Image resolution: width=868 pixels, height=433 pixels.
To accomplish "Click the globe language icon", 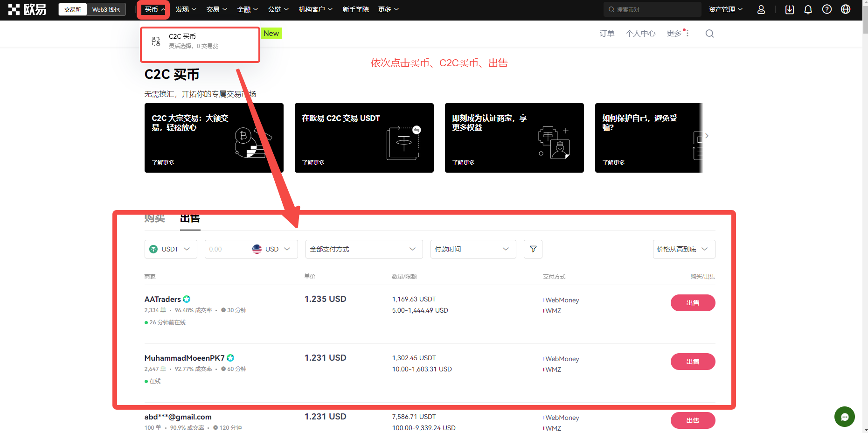I will point(846,9).
